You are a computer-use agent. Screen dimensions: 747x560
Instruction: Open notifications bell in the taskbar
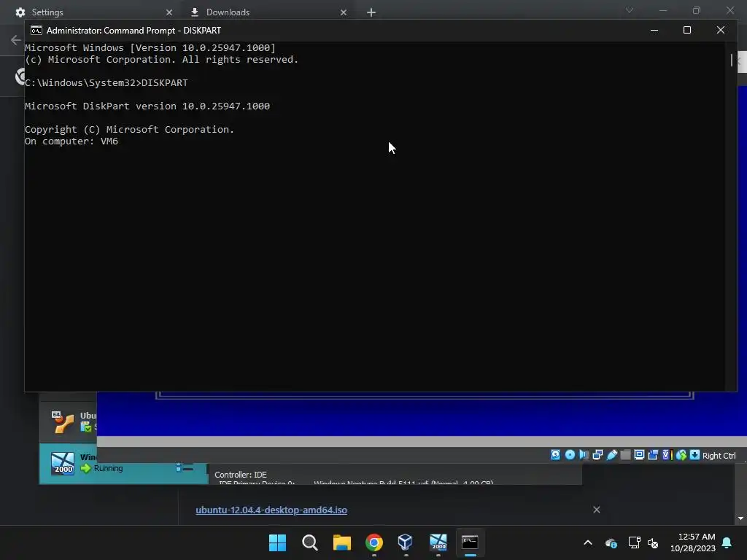tap(727, 542)
